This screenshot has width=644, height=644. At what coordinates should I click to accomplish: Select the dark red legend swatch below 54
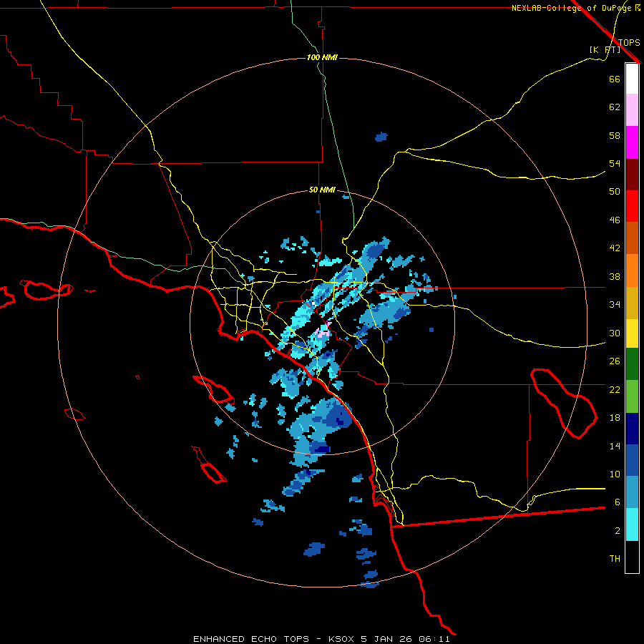tap(632, 174)
